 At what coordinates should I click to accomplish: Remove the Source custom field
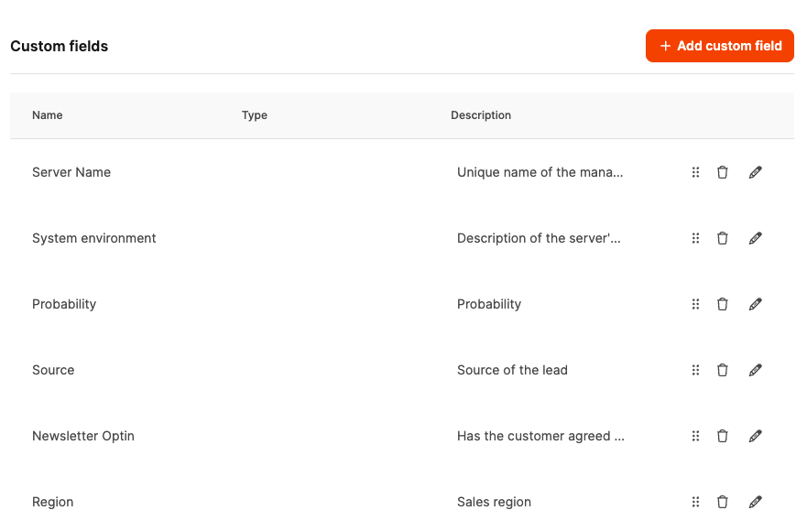pos(723,370)
